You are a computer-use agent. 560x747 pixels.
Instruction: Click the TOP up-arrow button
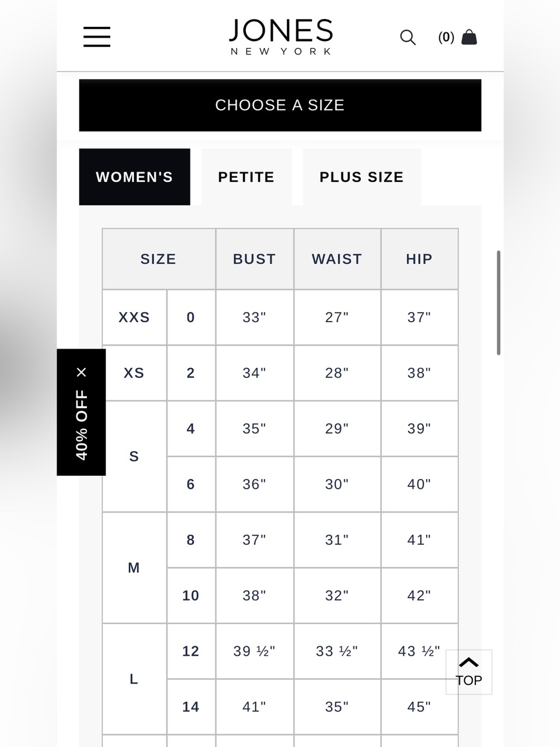469,672
